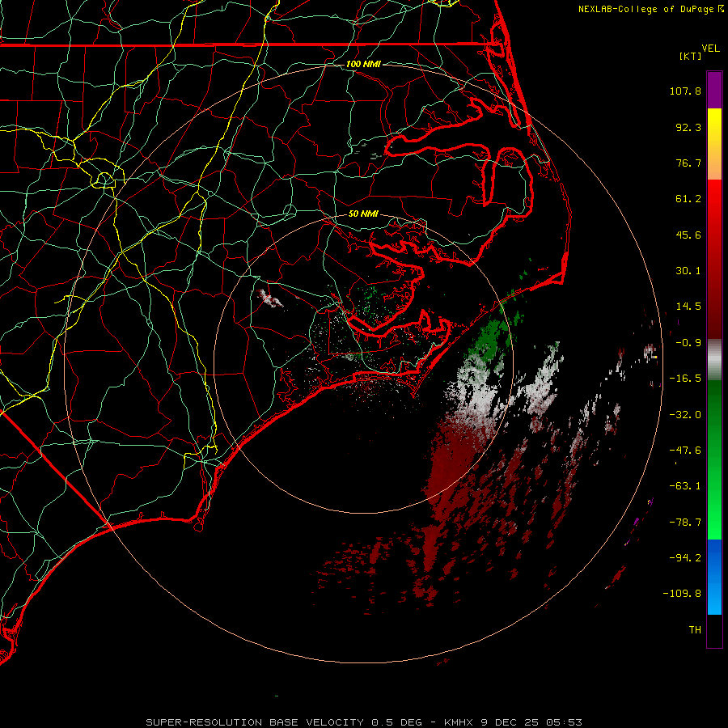The height and width of the screenshot is (728, 728).
Task: Pick the purple segment of velocity color bar
Action: (x=714, y=90)
